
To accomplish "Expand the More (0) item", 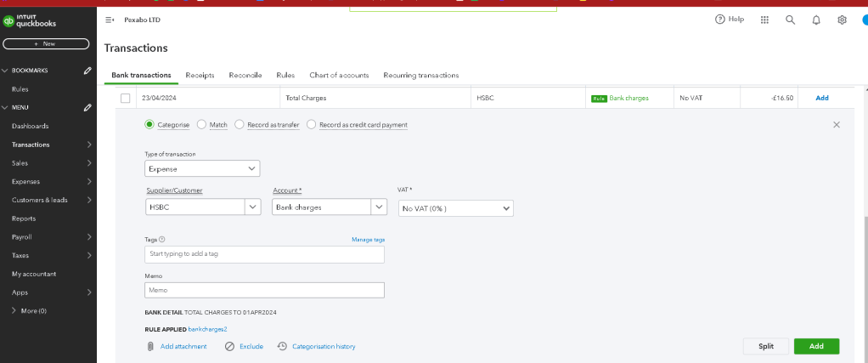I will point(29,311).
